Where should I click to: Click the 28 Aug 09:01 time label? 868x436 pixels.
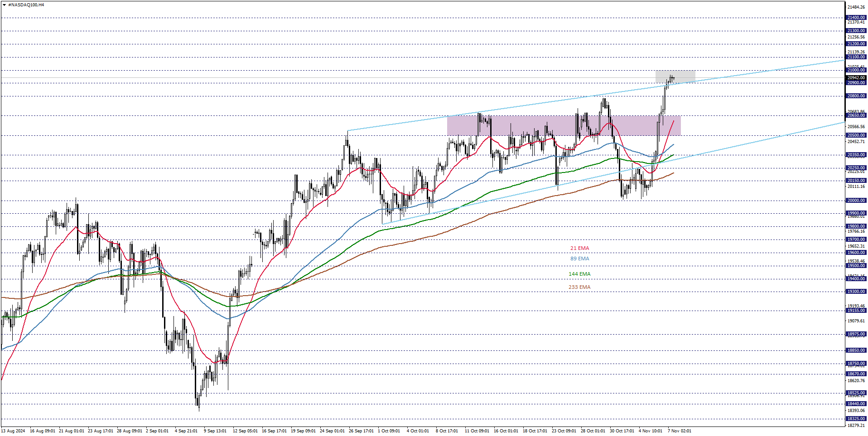130,431
